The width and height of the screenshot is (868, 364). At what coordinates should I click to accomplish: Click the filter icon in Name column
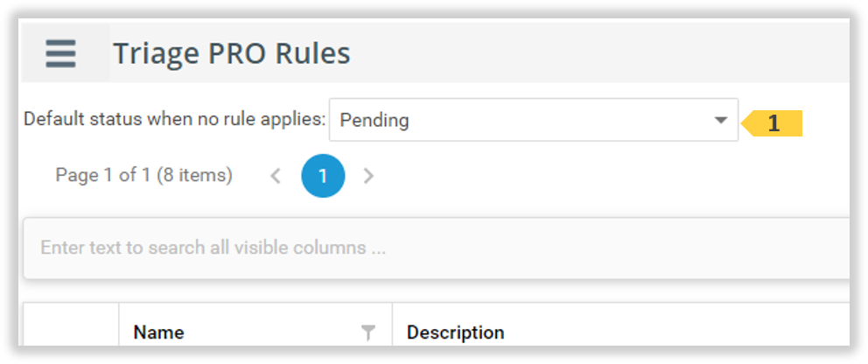(368, 332)
